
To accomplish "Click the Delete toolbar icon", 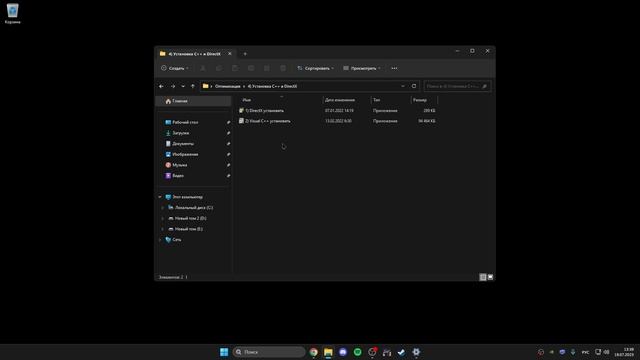I will tap(283, 68).
